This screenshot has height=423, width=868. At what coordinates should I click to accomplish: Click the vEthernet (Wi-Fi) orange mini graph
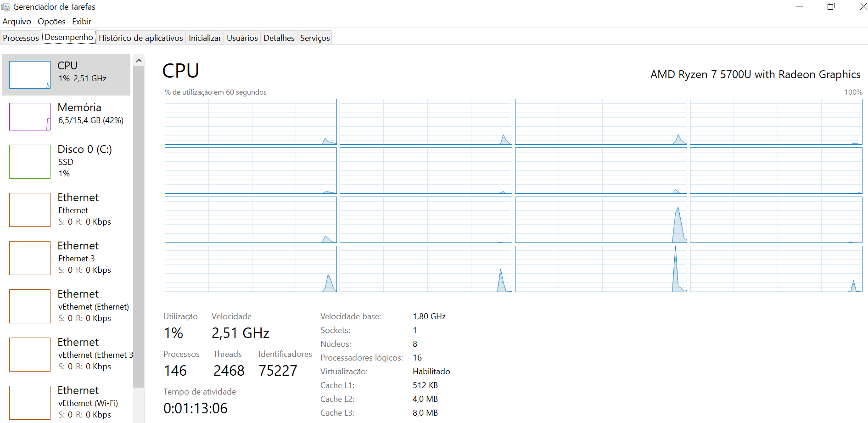tap(30, 403)
